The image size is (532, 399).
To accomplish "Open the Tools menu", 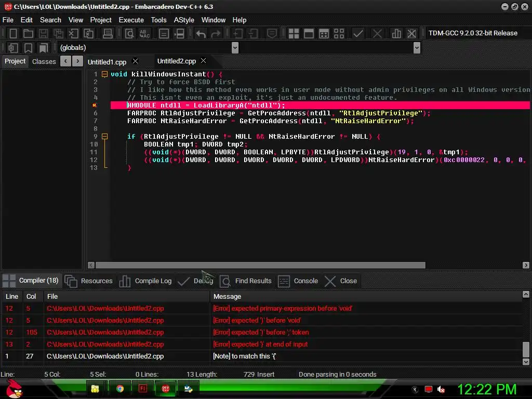I will tap(159, 20).
